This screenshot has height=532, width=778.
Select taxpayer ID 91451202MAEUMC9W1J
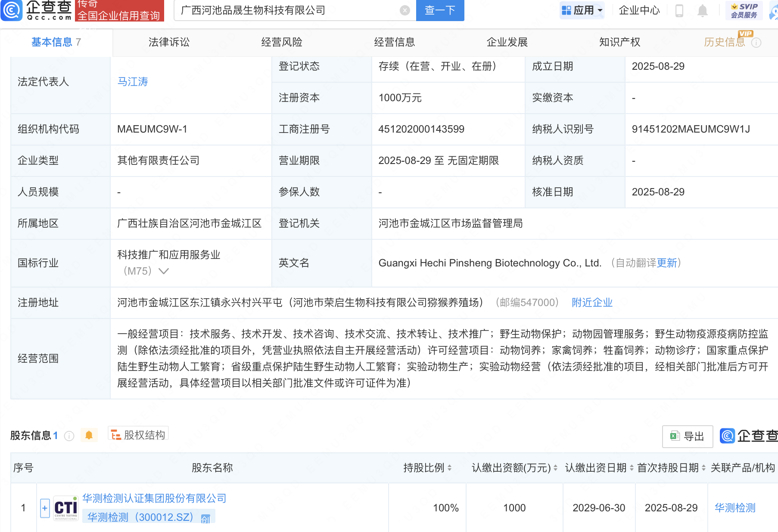click(x=691, y=129)
